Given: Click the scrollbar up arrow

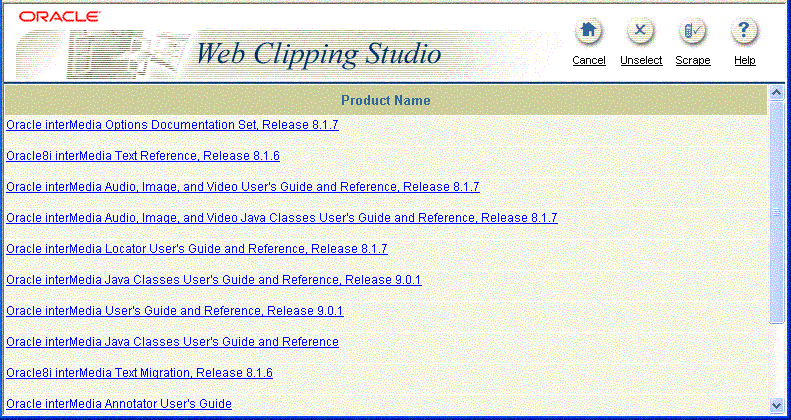Looking at the screenshot, I should coord(776,92).
